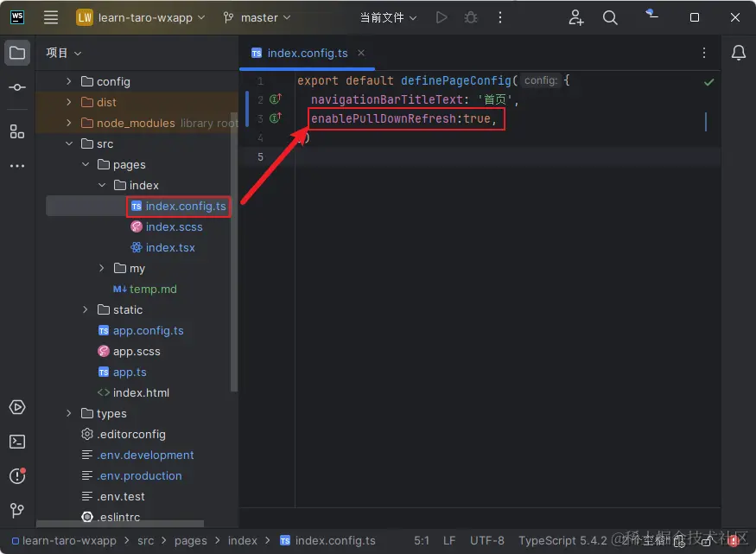This screenshot has width=756, height=554.
Task: Click the gutter override icon on line 2
Action: tap(276, 99)
